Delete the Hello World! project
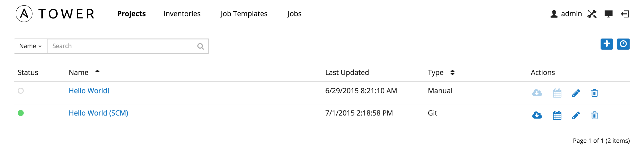 click(595, 93)
